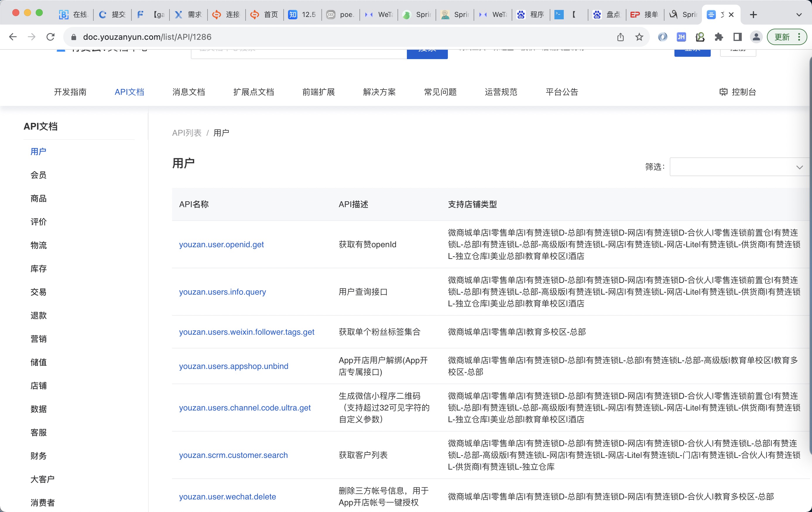Open the 控制台 console link
Screen dimensions: 812x512
point(738,92)
